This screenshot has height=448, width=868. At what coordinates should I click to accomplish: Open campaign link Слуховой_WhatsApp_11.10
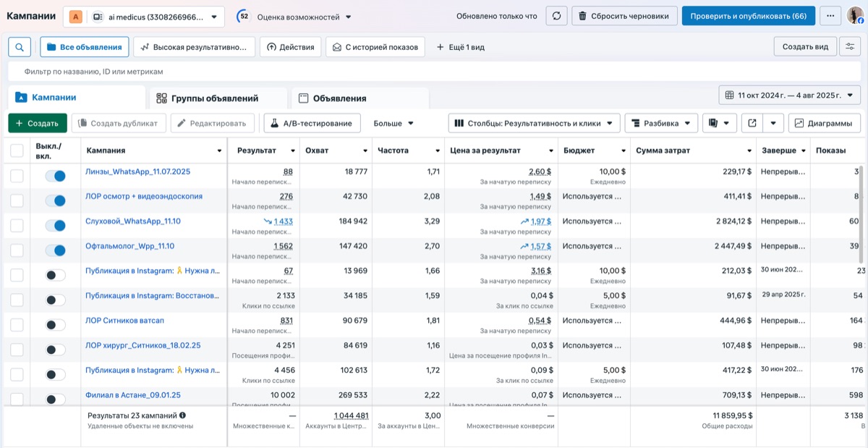133,221
